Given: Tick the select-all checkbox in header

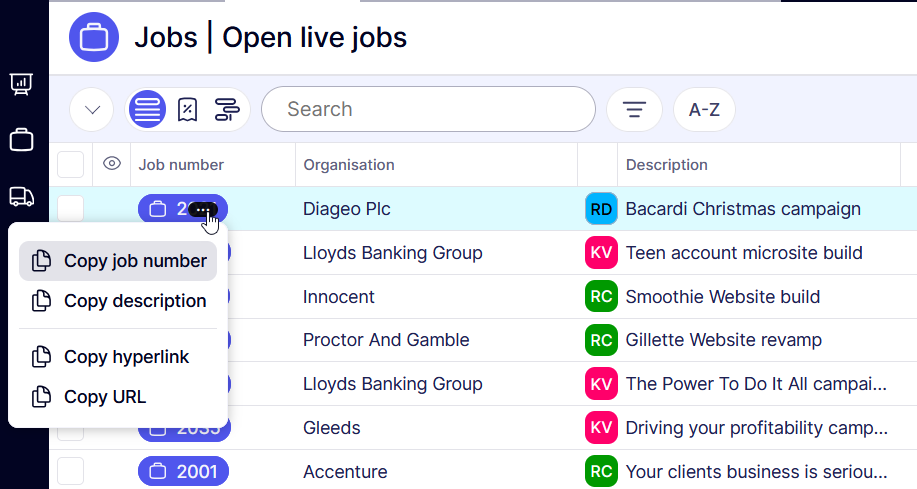Looking at the screenshot, I should (70, 164).
